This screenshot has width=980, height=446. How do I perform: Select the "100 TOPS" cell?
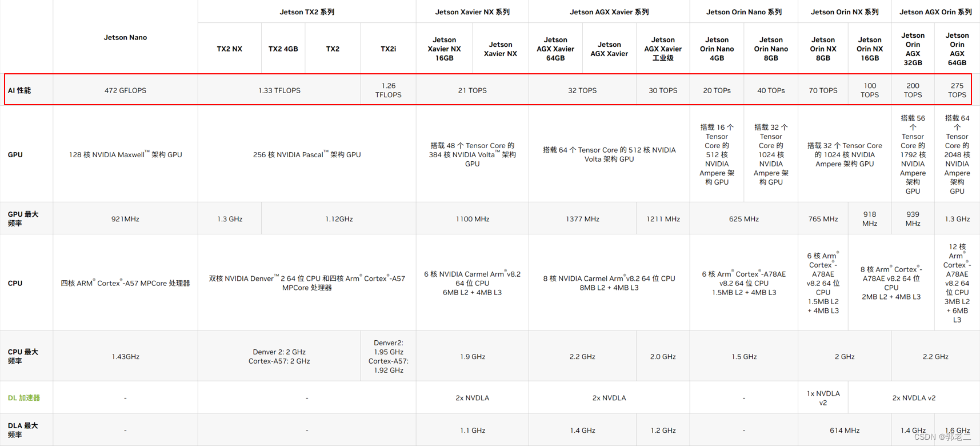tap(870, 90)
